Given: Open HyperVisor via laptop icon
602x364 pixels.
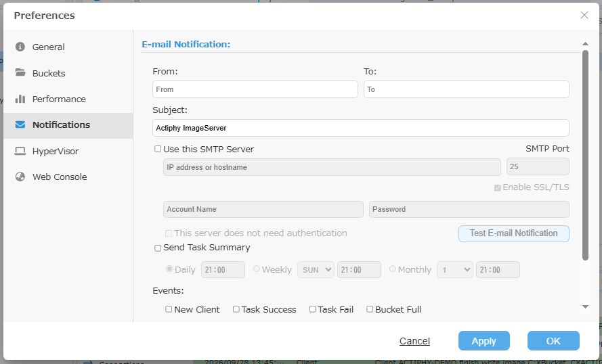Looking at the screenshot, I should (20, 151).
